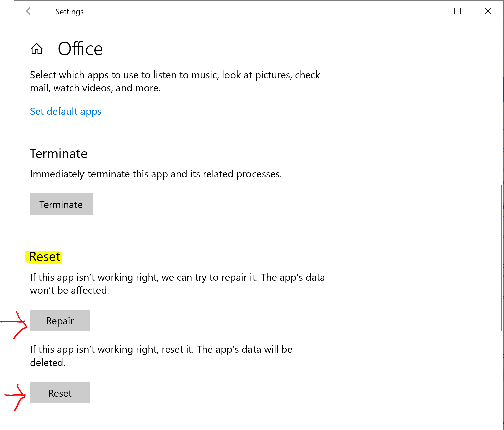This screenshot has height=430, width=504.
Task: Click the 'data will be deleted' reset description
Action: (161, 356)
